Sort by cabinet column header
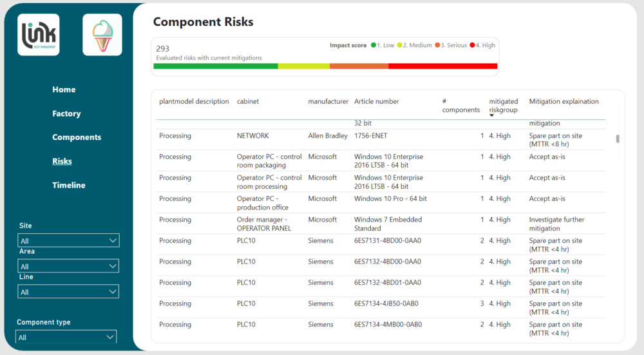This screenshot has width=644, height=355. (248, 102)
